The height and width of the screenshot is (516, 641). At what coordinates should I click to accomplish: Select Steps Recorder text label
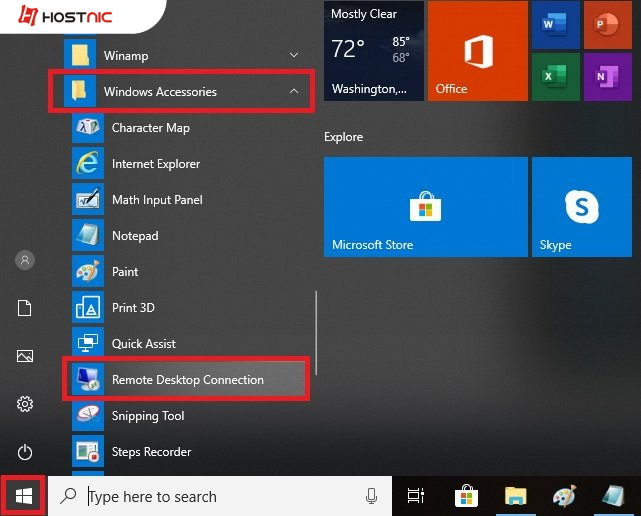tap(151, 452)
